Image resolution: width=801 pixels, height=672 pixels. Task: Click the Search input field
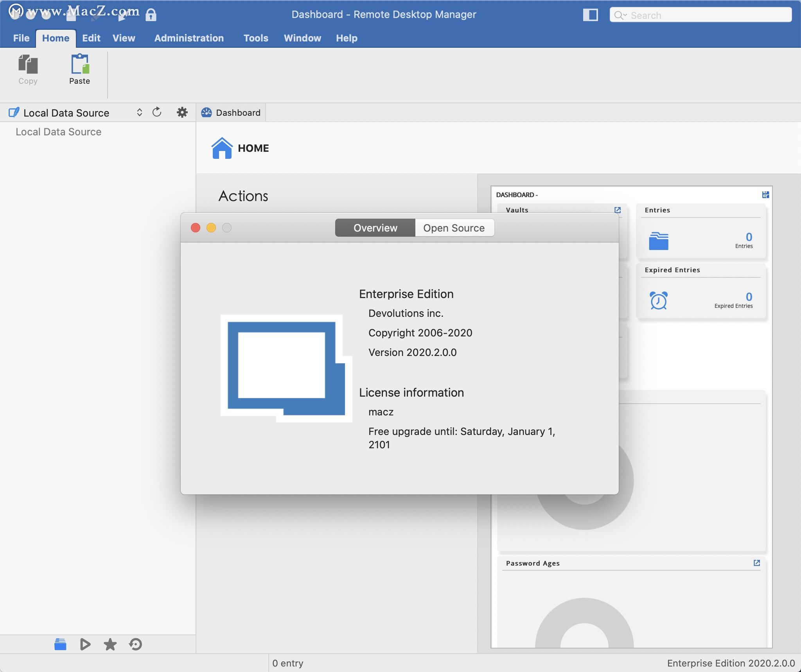(x=700, y=15)
